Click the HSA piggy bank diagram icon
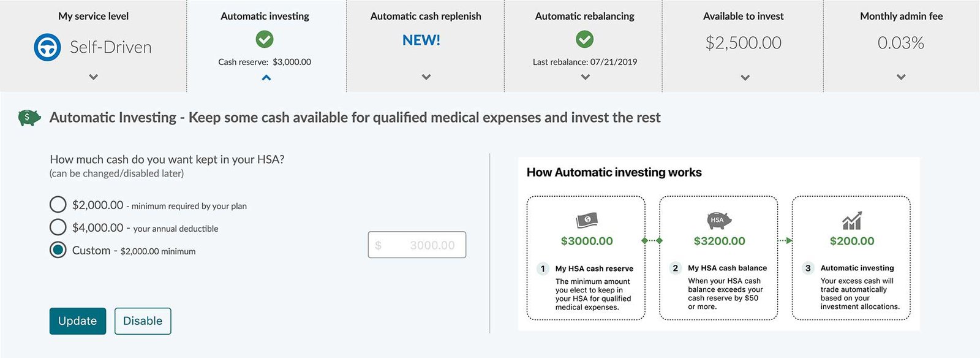Viewport: 980px width, 358px height. [x=719, y=220]
